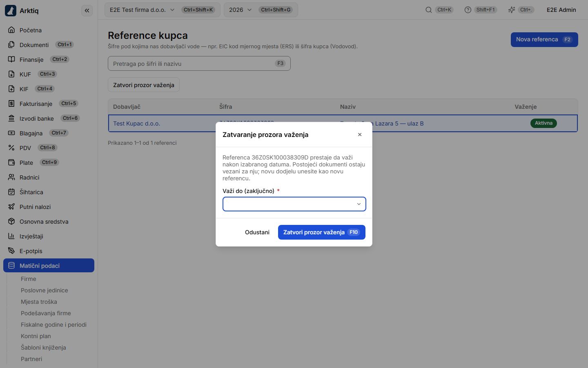The image size is (588, 368).
Task: Open Poslovne jedinice submenu item
Action: [45, 290]
